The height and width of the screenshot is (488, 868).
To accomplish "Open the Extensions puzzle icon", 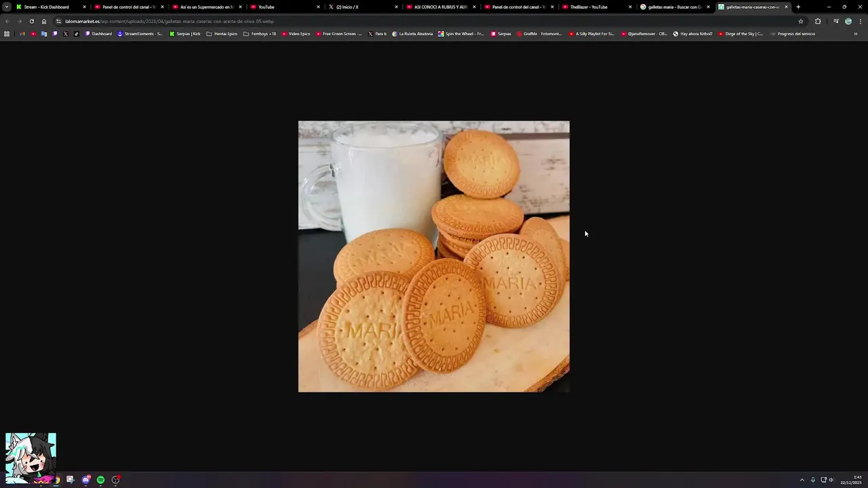I will 818,21.
